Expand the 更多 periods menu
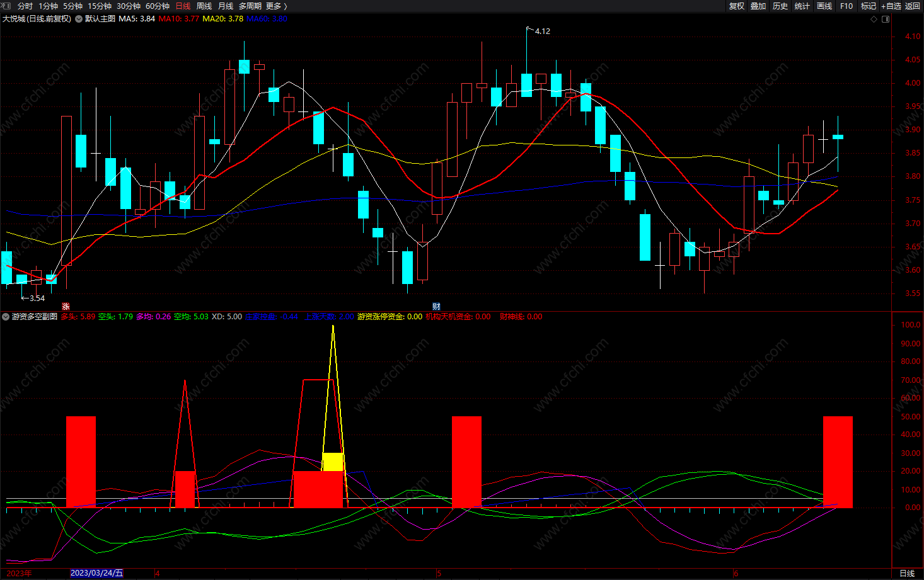924x580 pixels. pyautogui.click(x=276, y=6)
